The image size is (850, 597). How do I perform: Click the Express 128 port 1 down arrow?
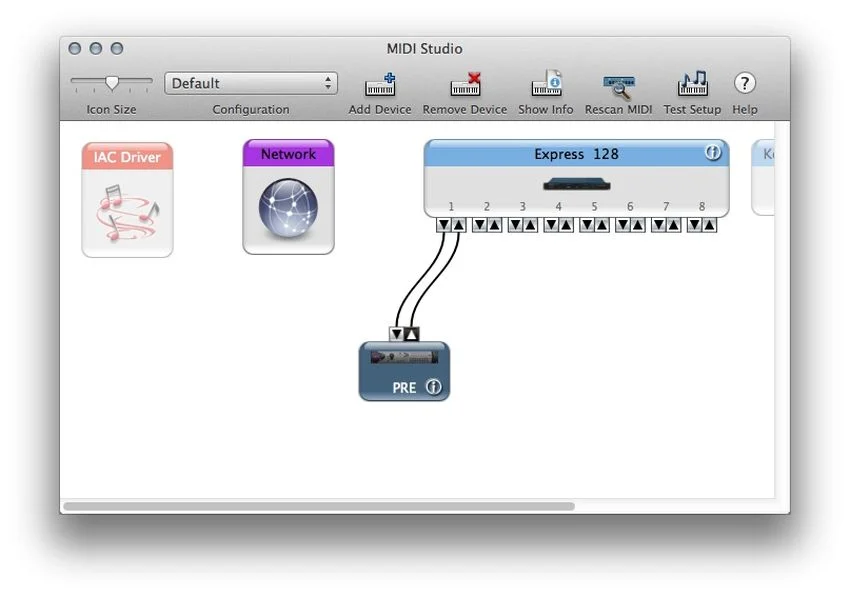444,225
